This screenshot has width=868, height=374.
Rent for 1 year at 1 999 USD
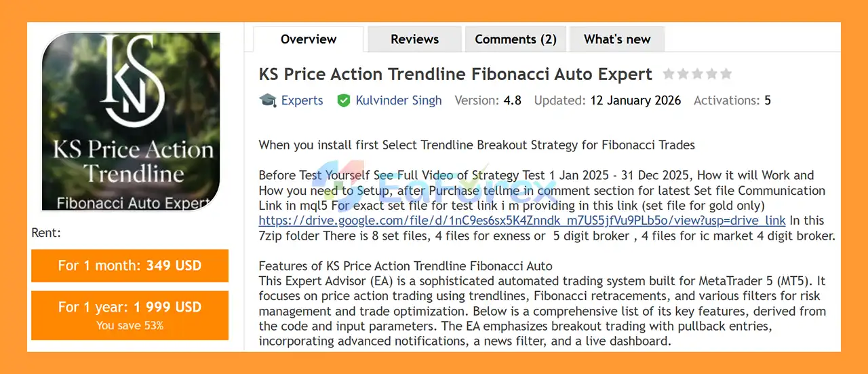(130, 314)
